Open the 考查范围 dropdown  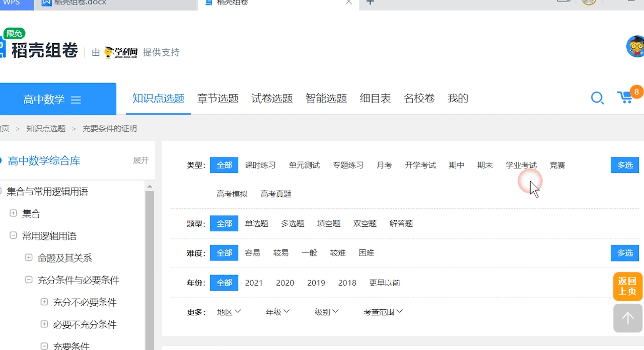pyautogui.click(x=383, y=312)
